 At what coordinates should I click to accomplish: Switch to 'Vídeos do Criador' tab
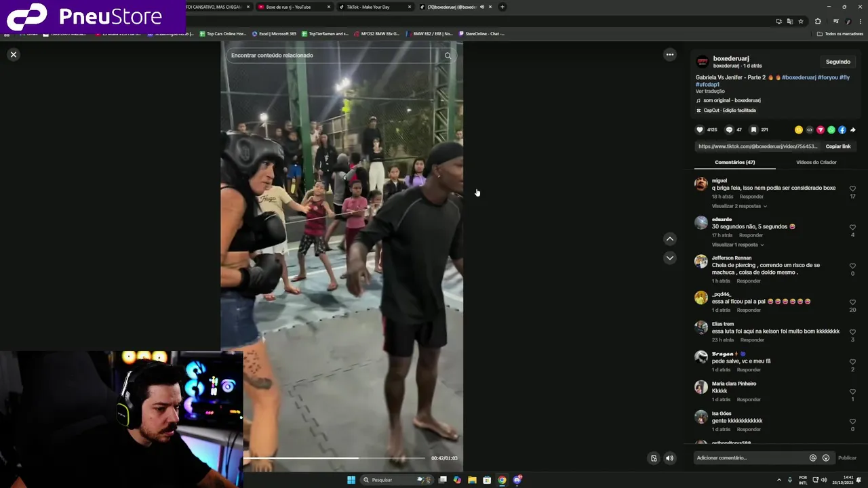(816, 162)
